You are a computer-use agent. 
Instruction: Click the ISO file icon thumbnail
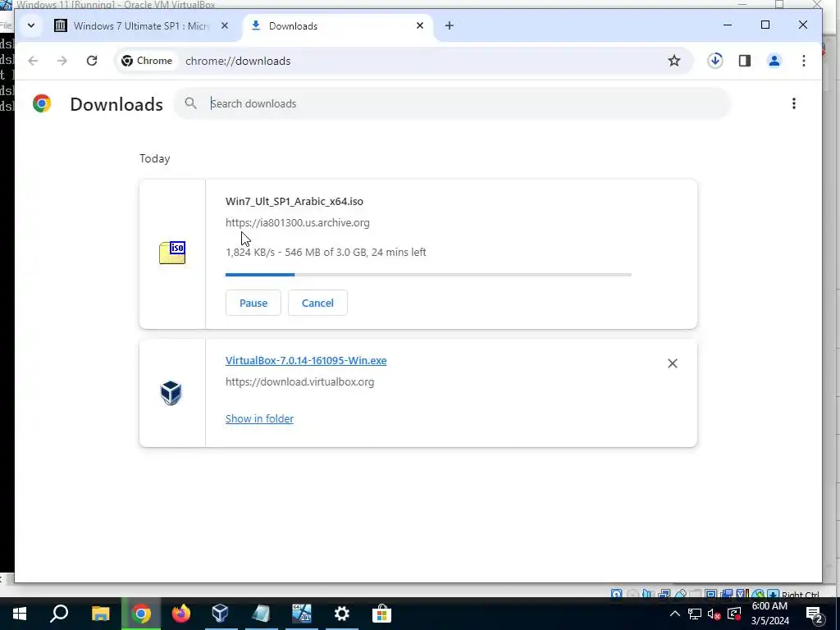[172, 253]
